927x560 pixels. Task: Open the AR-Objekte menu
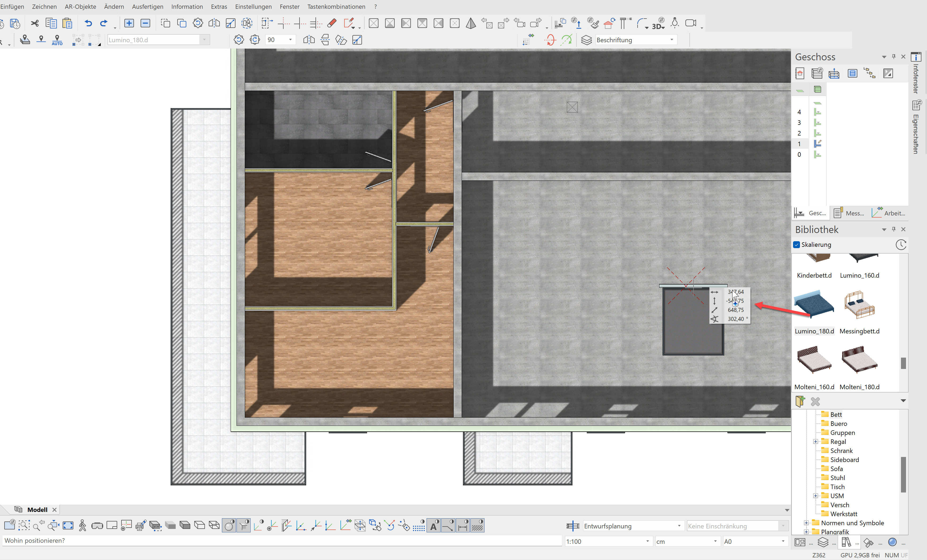click(x=80, y=6)
